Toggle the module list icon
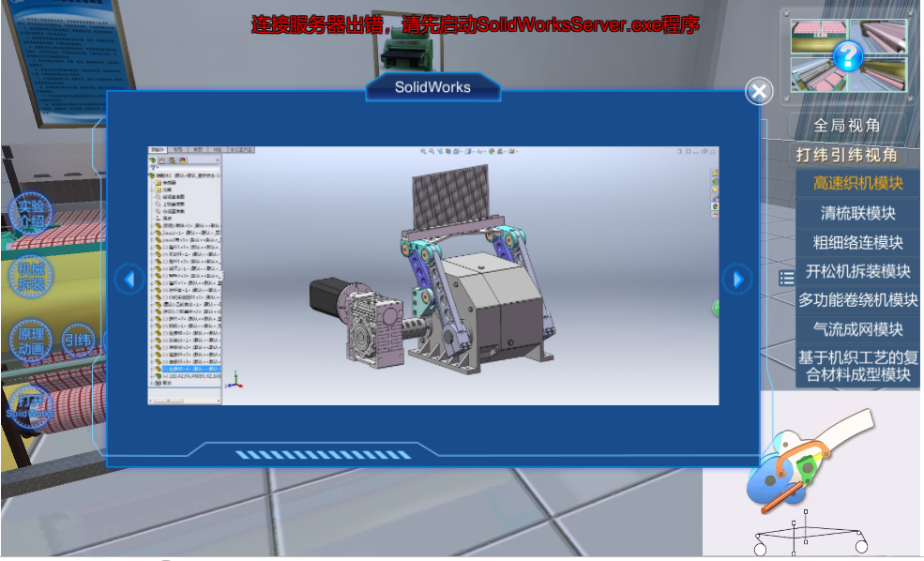This screenshot has width=924, height=561. [786, 278]
